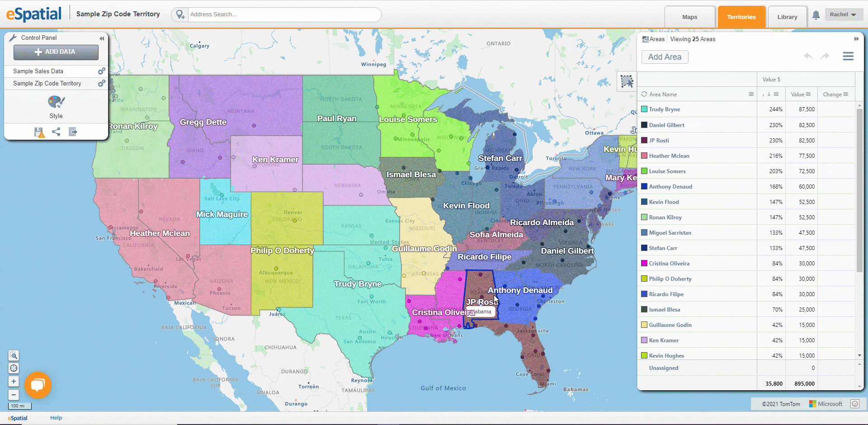Viewport: 868px width, 425px height.
Task: Select the Ricardo Filipe row
Action: click(746, 294)
